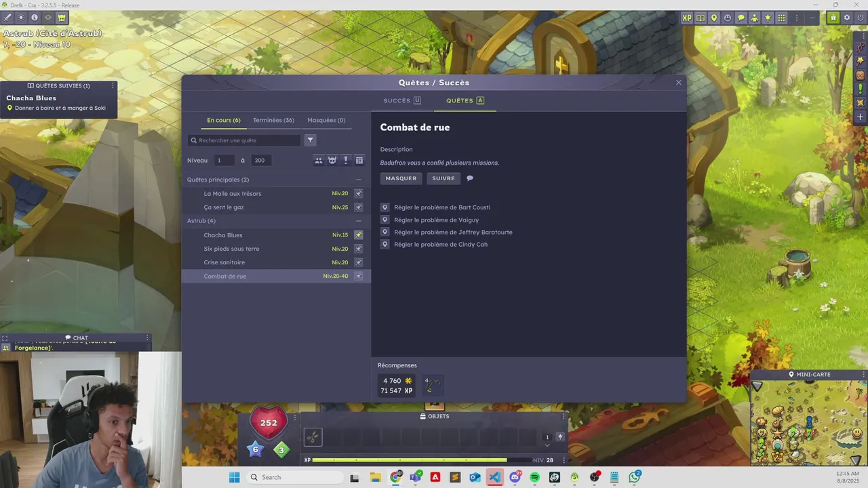
Task: Click maximum level field showing 200
Action: click(x=261, y=161)
